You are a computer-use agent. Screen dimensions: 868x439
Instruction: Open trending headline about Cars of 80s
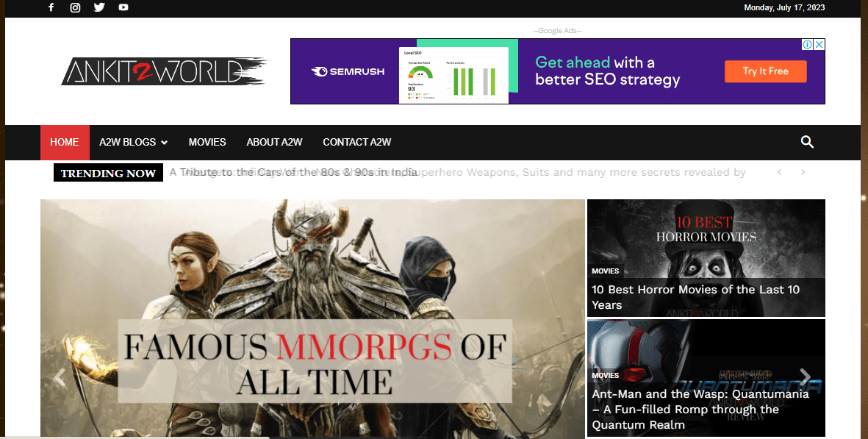coord(293,172)
